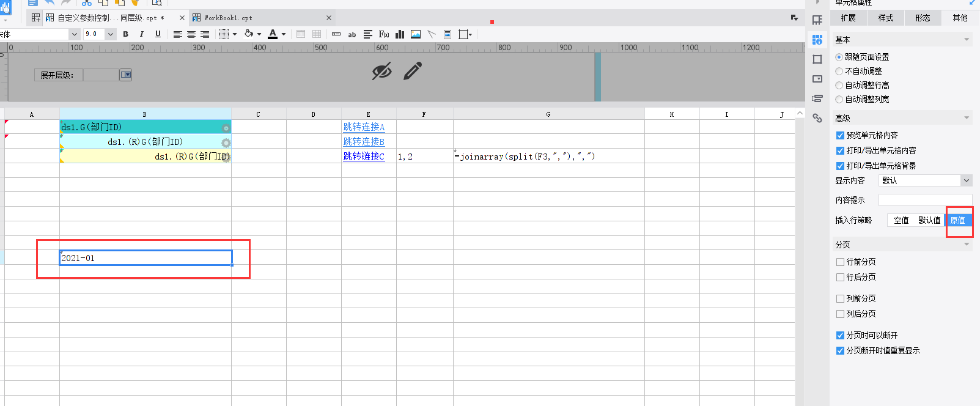Image resolution: width=980 pixels, height=406 pixels.
Task: Collapse the '基本' section
Action: [967, 40]
